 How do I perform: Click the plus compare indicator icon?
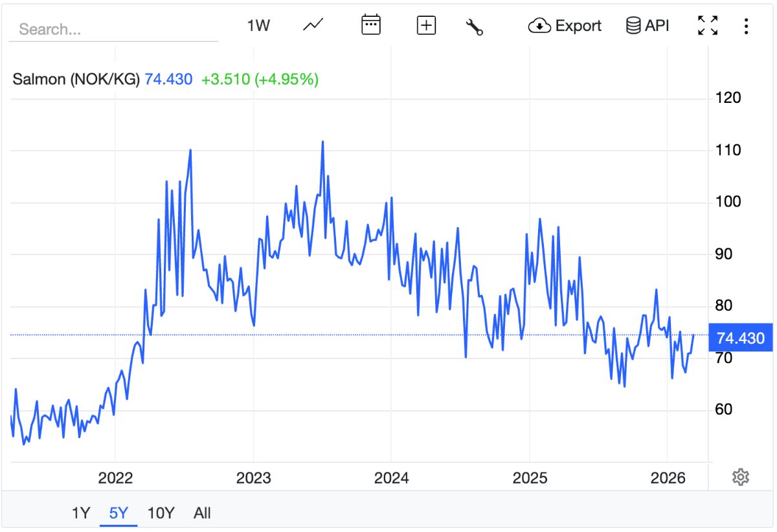click(426, 26)
